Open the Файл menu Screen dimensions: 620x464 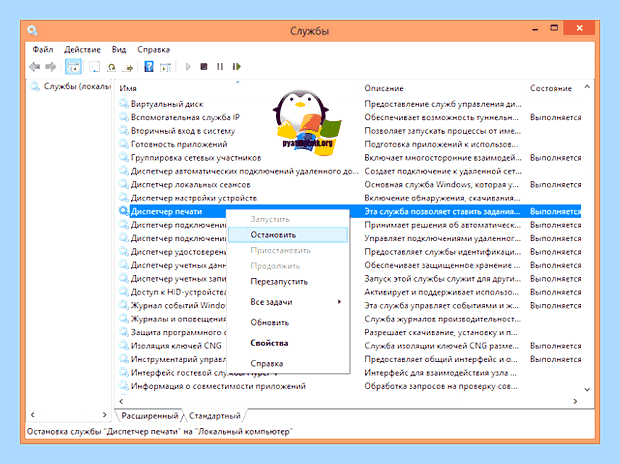pyautogui.click(x=43, y=49)
